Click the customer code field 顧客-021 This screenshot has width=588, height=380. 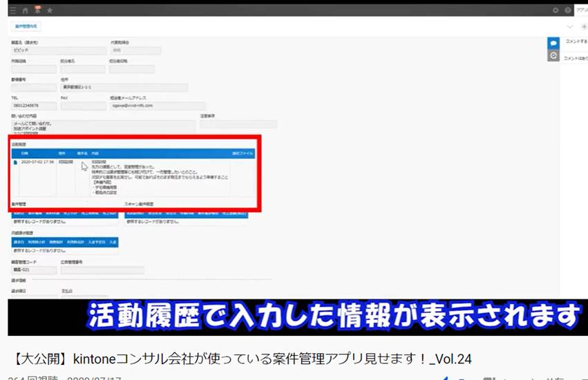[34, 270]
